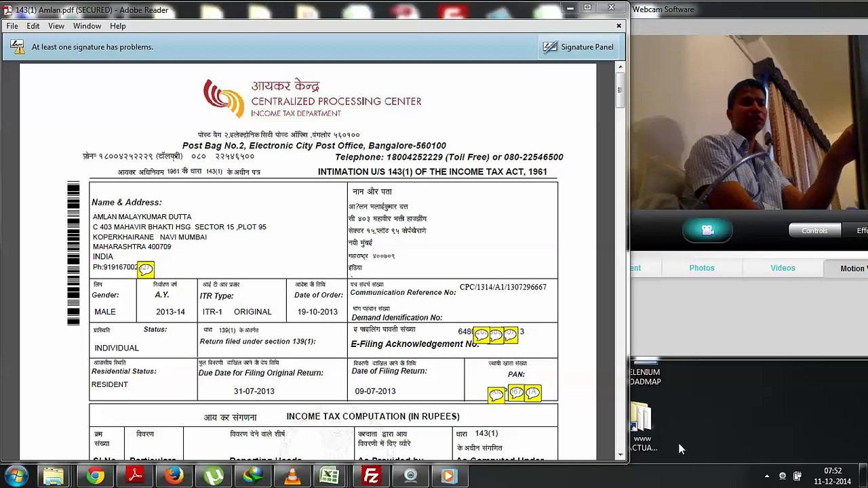This screenshot has width=868, height=488.
Task: Close the document with the menu bar X
Action: (x=618, y=26)
